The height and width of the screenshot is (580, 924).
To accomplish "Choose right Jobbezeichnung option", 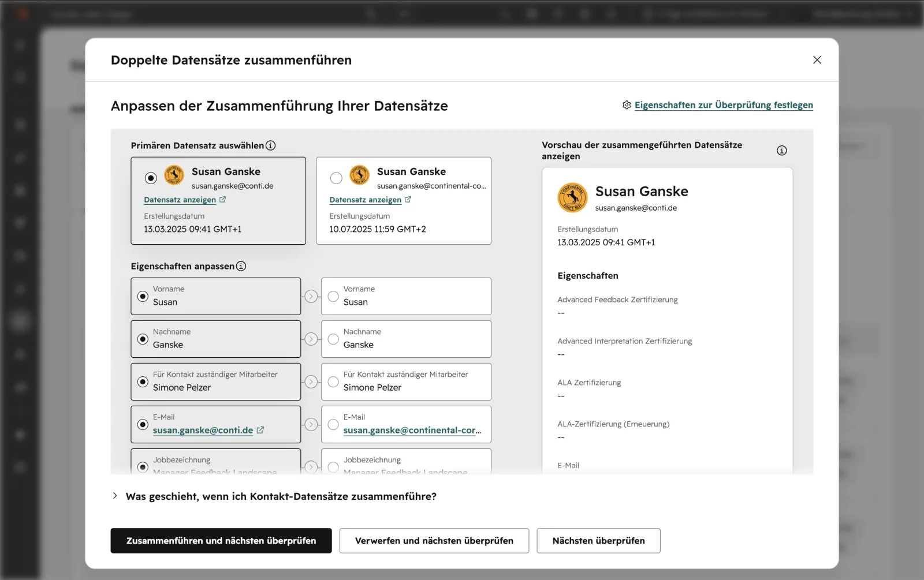I will click(333, 467).
